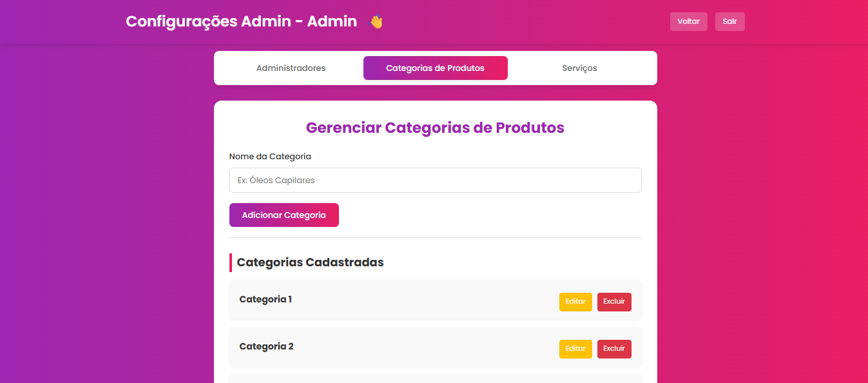Viewport: 868px width, 383px height.
Task: Select the Categorias de Produtos tab
Action: coord(435,68)
